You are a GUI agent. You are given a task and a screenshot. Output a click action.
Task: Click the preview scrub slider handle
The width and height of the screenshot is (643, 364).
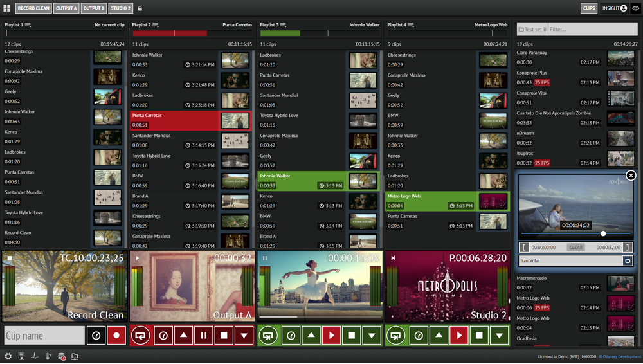click(x=603, y=233)
